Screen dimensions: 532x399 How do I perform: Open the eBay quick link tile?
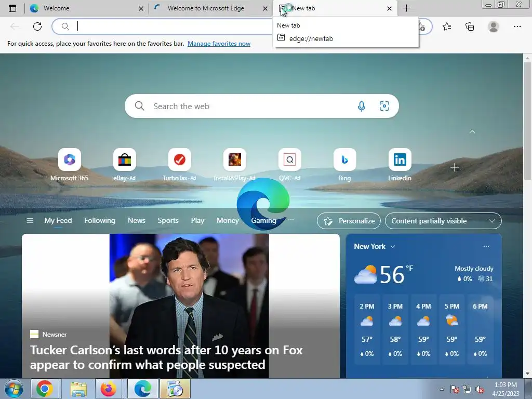coord(125,165)
